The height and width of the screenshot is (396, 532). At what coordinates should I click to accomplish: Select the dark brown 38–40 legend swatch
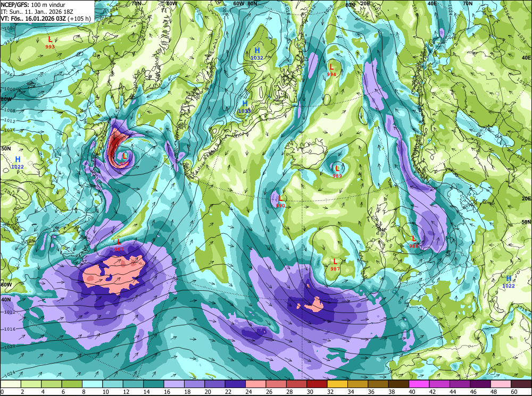point(398,384)
